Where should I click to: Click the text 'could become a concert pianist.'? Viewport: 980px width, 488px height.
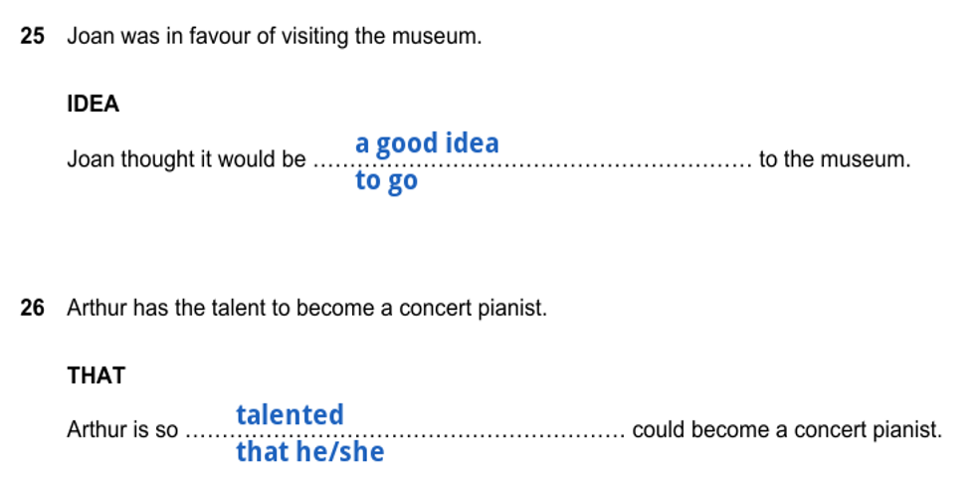tap(787, 430)
